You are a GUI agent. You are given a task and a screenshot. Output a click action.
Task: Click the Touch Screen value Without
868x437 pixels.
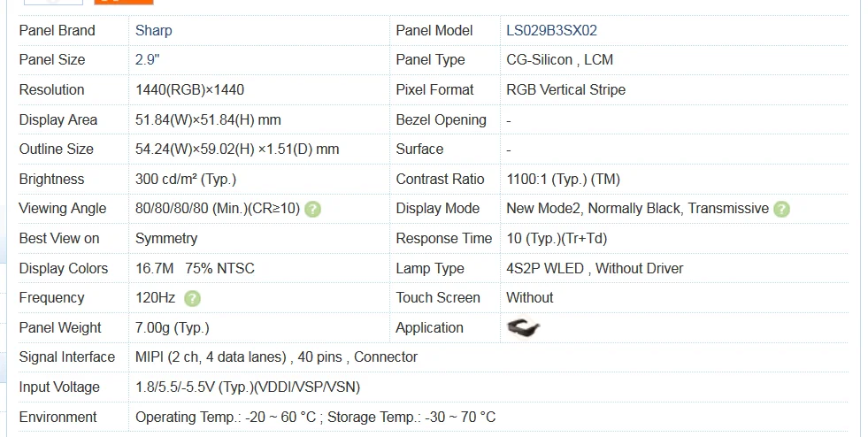pos(529,297)
